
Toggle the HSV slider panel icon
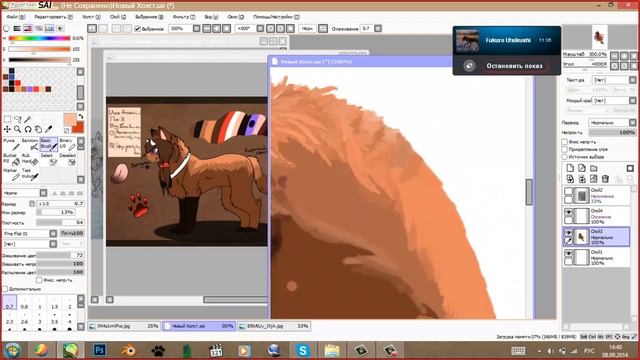28,29
